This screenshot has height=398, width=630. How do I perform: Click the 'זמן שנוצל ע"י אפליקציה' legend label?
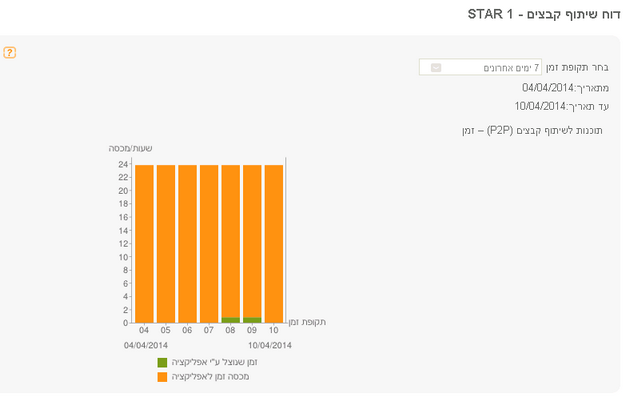[x=215, y=362]
